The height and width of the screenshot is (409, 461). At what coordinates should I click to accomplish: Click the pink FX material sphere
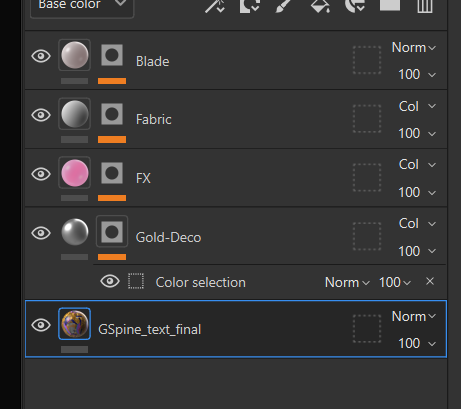(75, 173)
